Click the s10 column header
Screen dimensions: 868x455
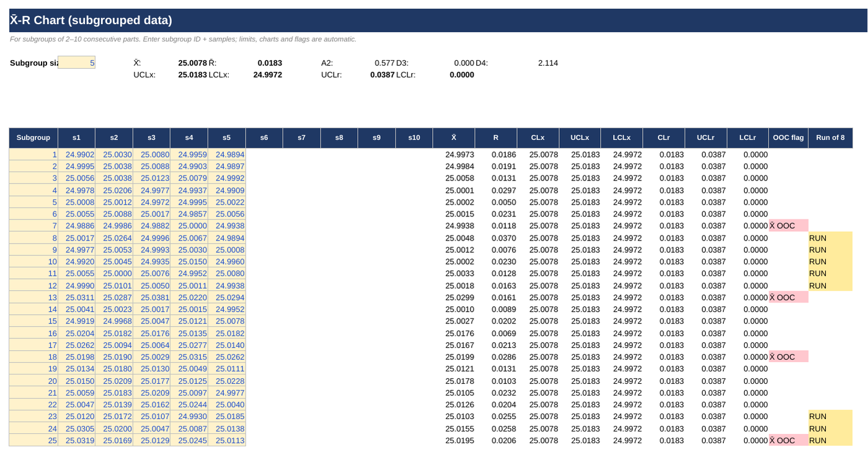tap(414, 138)
